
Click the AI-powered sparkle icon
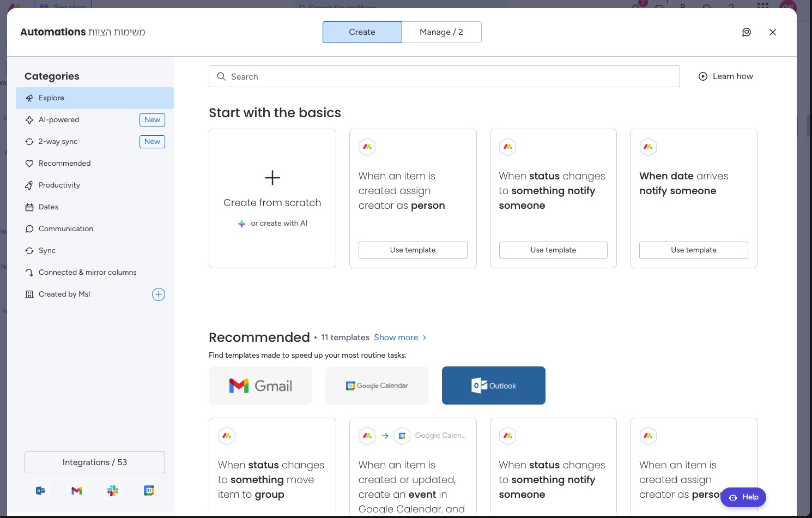pos(29,120)
